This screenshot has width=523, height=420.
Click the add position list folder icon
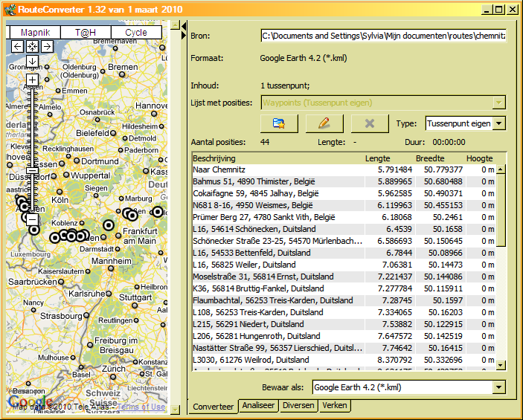click(x=280, y=123)
